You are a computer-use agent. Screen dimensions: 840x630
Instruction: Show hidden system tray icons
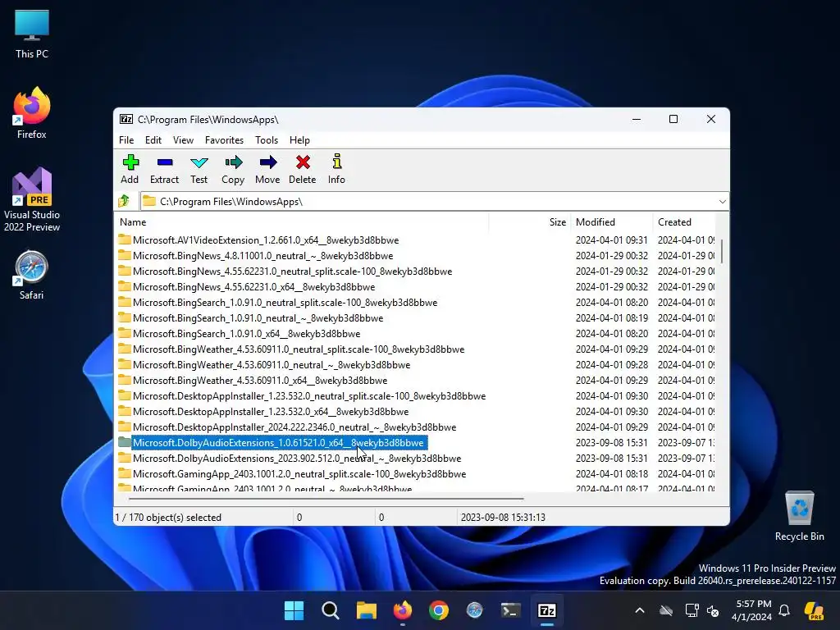pyautogui.click(x=640, y=610)
